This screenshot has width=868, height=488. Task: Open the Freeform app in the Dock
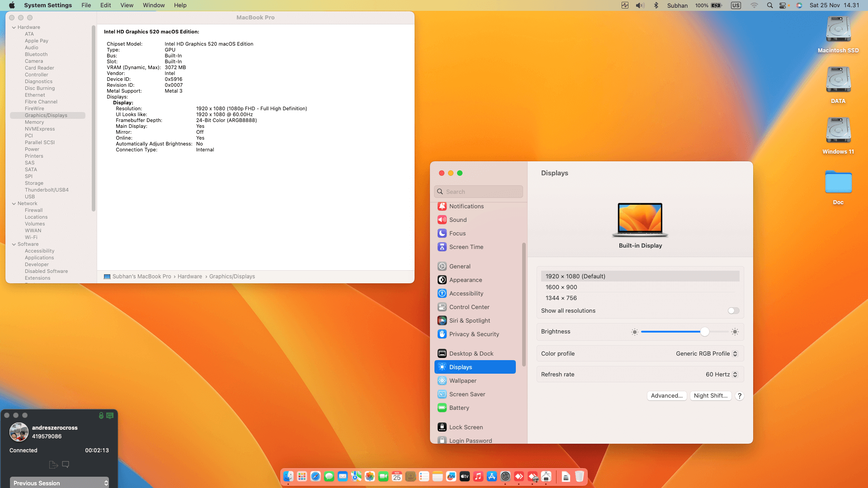pos(451,476)
